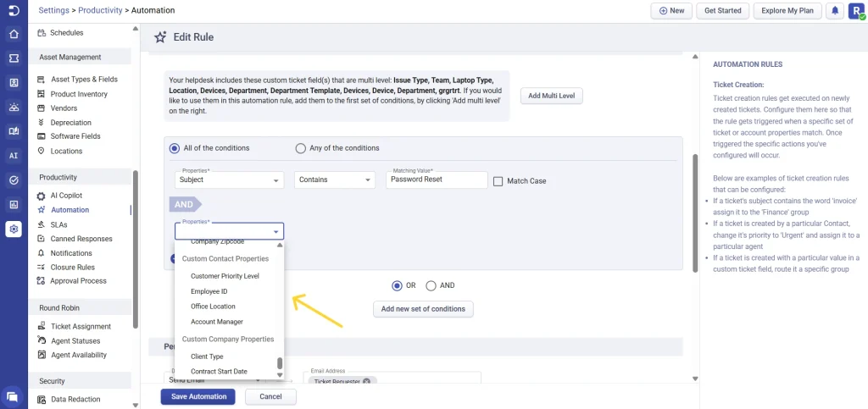Open the Contains operator dropdown
The image size is (868, 409).
pos(335,180)
